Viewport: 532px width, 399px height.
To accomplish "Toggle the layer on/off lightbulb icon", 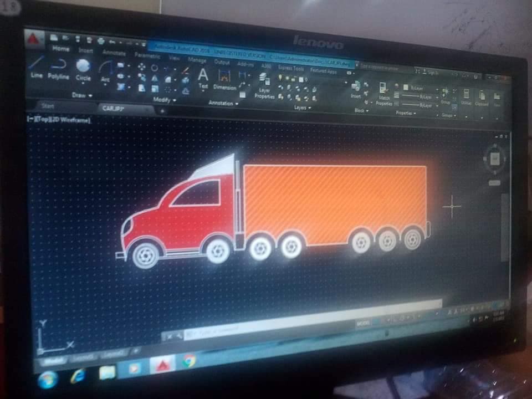I will tap(281, 79).
